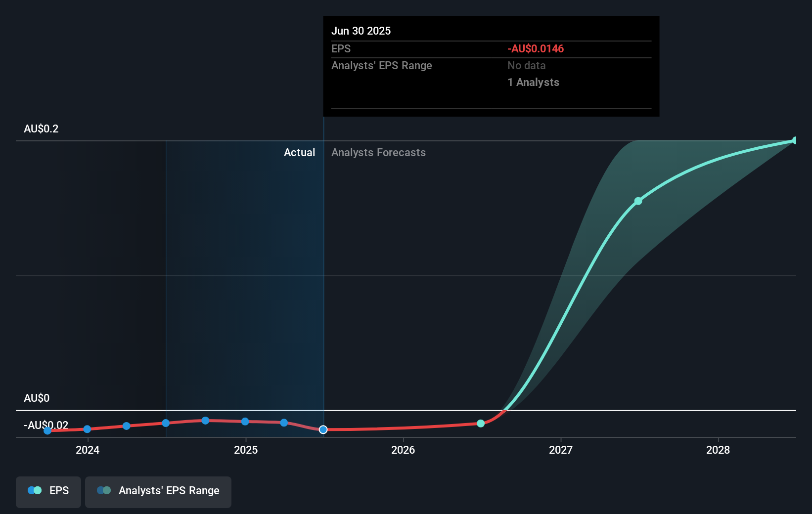Switch to the Analysts Forecasts section
This screenshot has height=514, width=812.
click(x=378, y=152)
